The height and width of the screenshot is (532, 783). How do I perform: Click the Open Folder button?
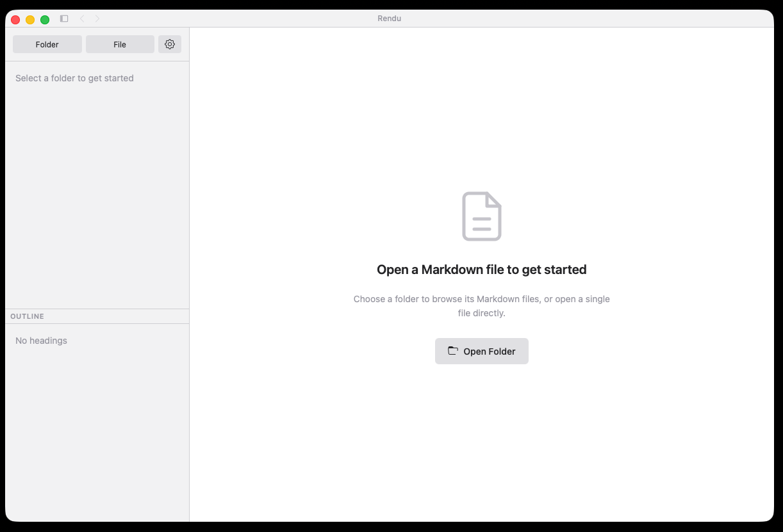point(481,351)
